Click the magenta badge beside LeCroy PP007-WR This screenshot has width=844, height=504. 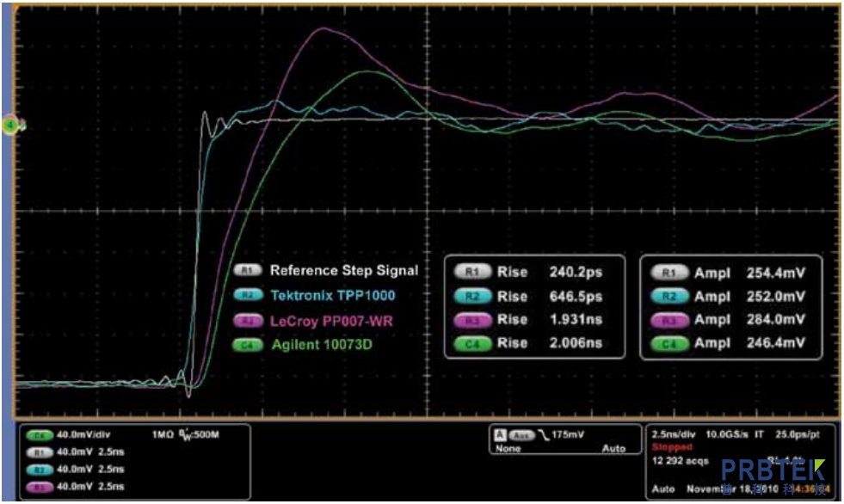click(248, 321)
